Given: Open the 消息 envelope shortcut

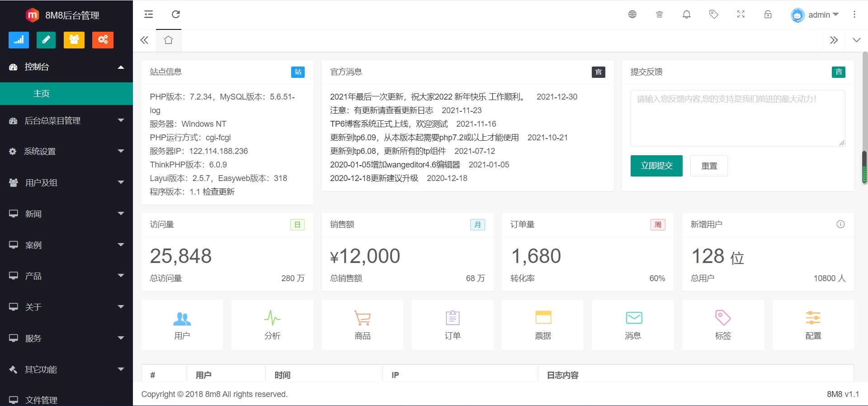Looking at the screenshot, I should point(633,324).
